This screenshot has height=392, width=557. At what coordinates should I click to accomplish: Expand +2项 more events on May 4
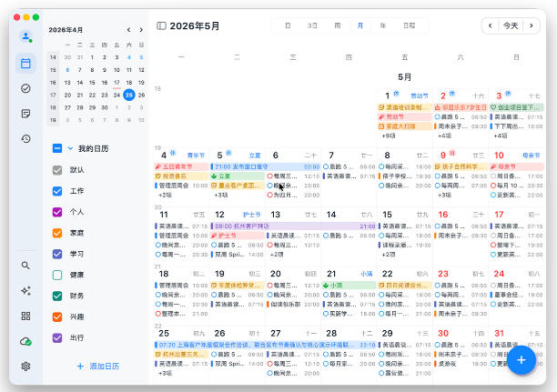pyautogui.click(x=165, y=195)
